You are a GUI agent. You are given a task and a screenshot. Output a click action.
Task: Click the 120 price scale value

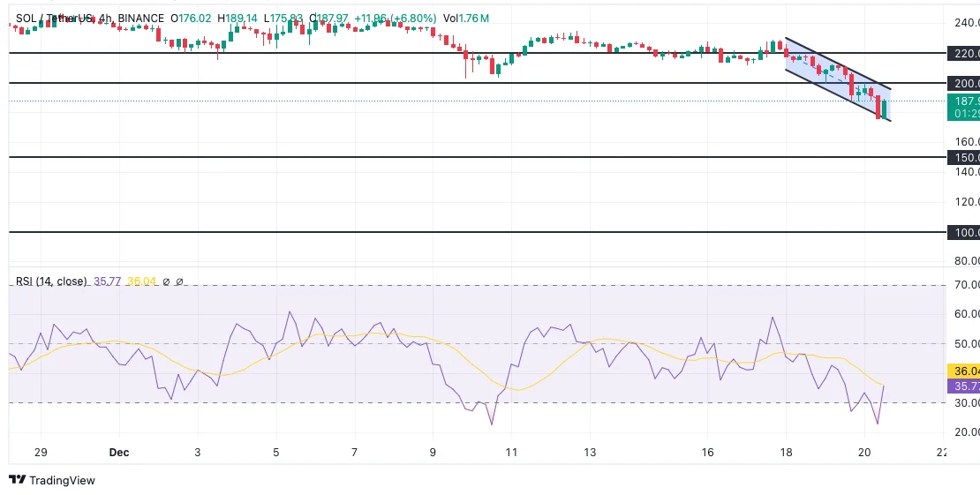click(968, 202)
